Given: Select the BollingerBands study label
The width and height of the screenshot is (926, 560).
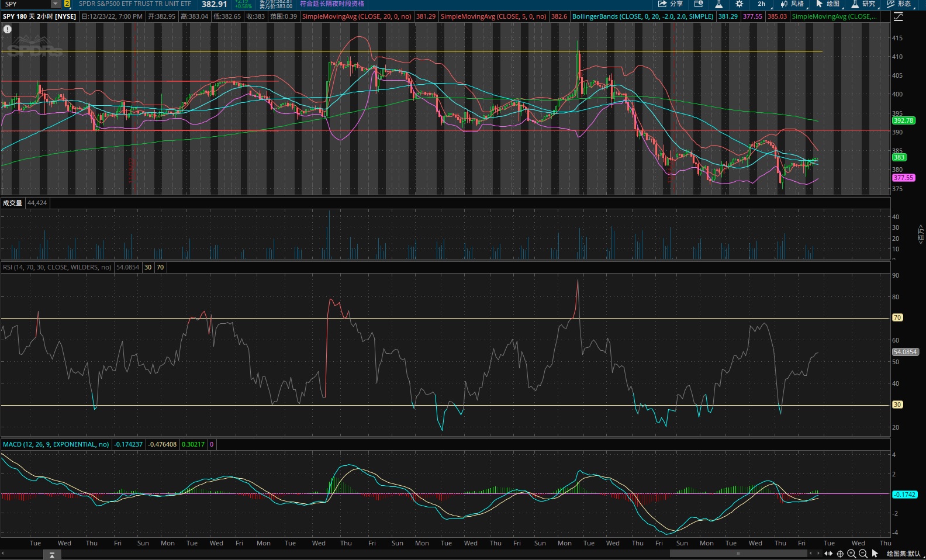Looking at the screenshot, I should pyautogui.click(x=642, y=16).
